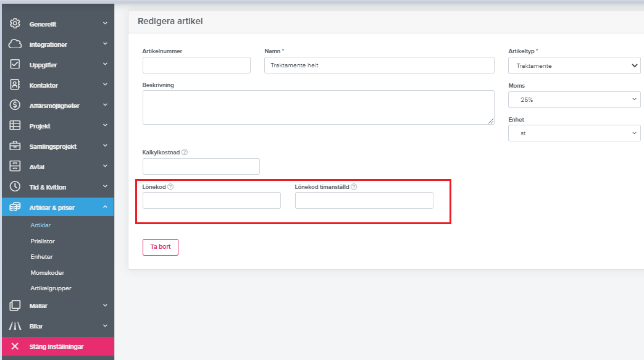This screenshot has height=360, width=644.
Task: Click the Tid & Kvitton clock icon
Action: pos(15,187)
